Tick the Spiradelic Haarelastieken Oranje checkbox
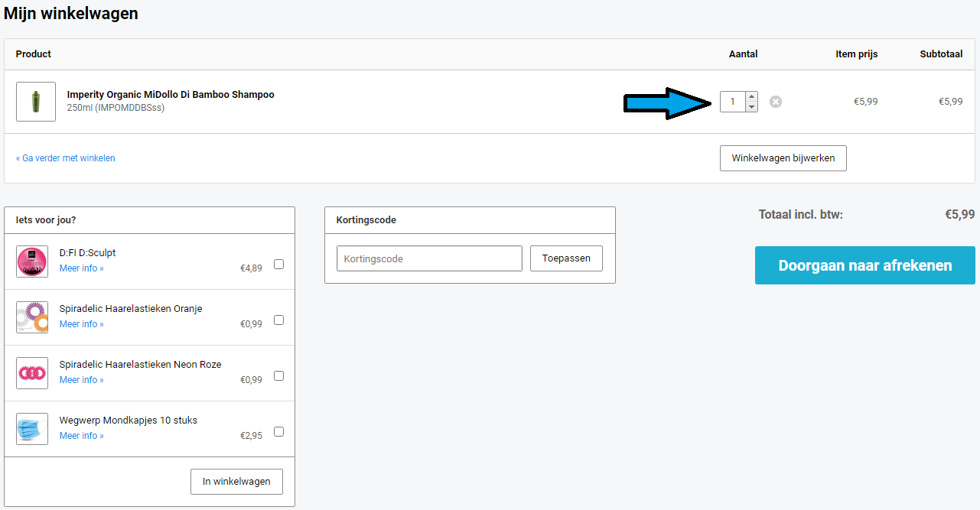 [x=278, y=320]
